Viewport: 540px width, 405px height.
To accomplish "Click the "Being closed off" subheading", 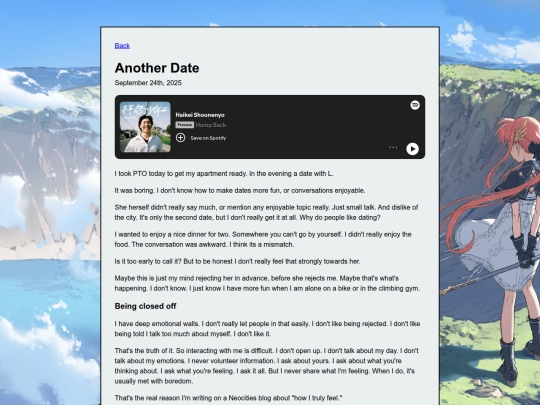I will (145, 306).
